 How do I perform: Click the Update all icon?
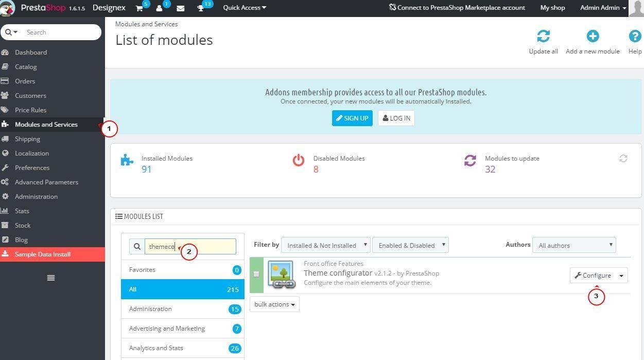click(x=543, y=37)
